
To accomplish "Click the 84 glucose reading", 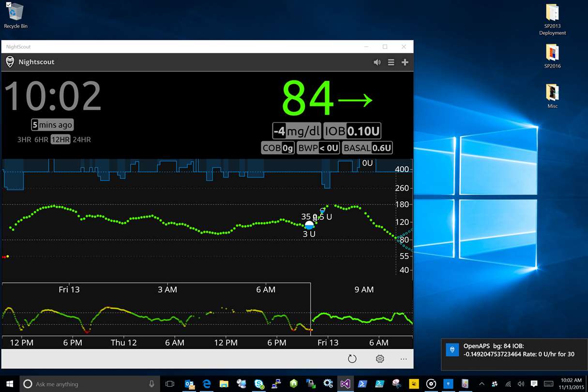I will tap(308, 99).
